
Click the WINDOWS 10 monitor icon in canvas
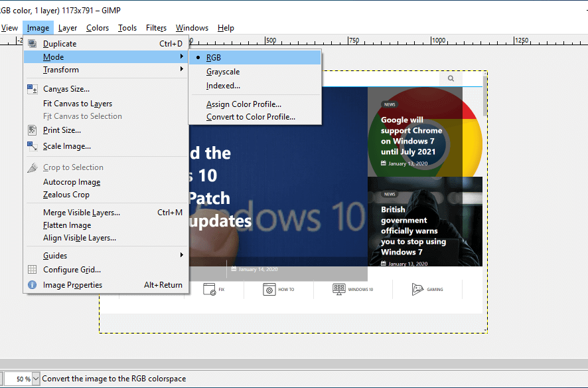tap(339, 289)
